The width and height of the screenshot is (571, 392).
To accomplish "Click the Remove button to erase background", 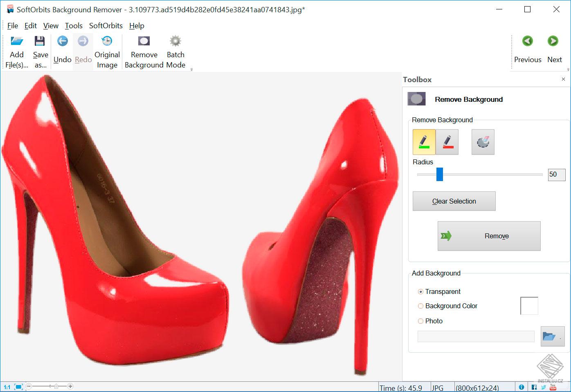I will (x=489, y=236).
